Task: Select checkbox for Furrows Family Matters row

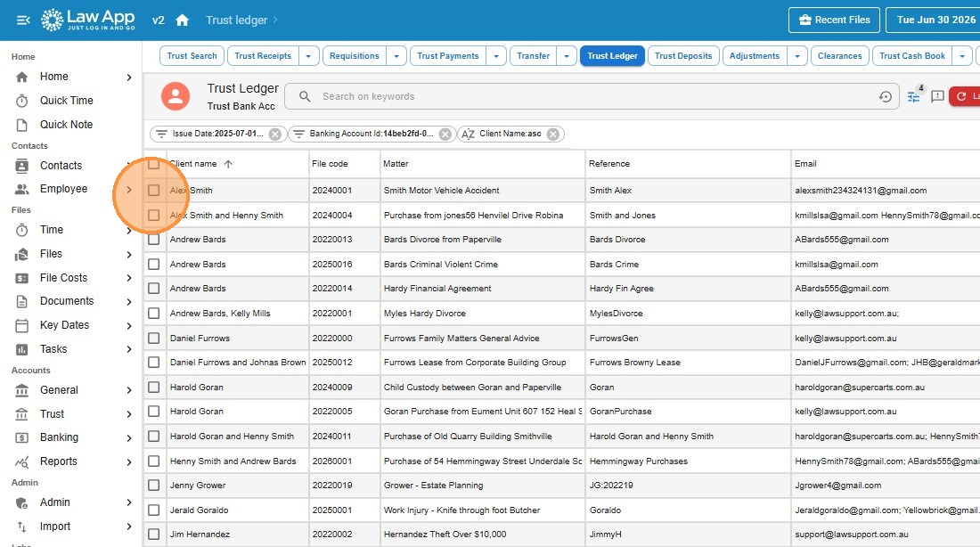Action: (154, 339)
